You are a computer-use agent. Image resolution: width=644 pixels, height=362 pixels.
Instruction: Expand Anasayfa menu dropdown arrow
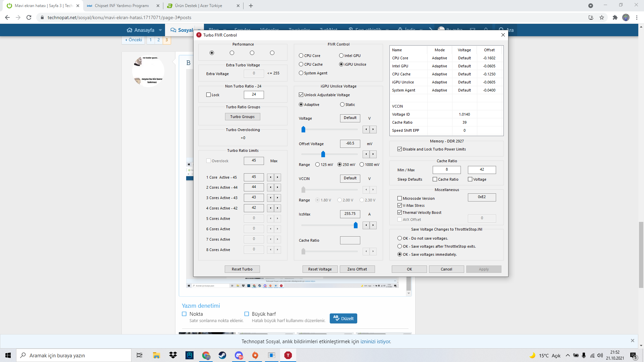pyautogui.click(x=160, y=30)
